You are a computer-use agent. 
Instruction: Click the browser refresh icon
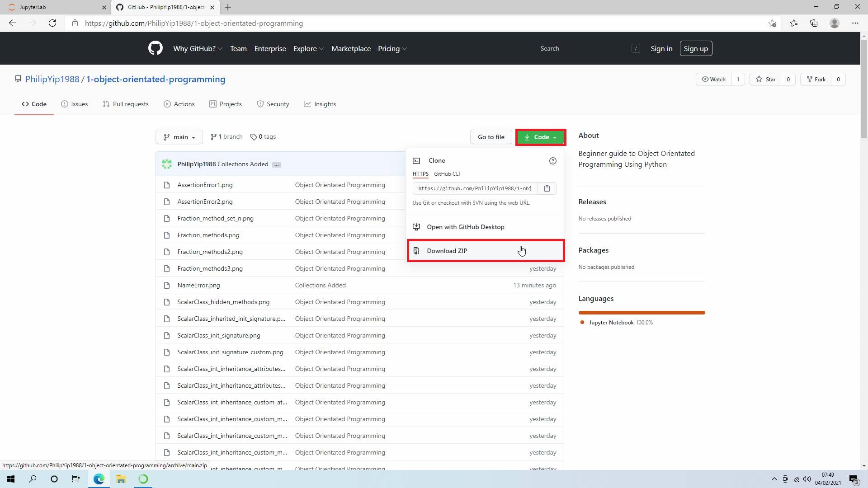pos(52,23)
